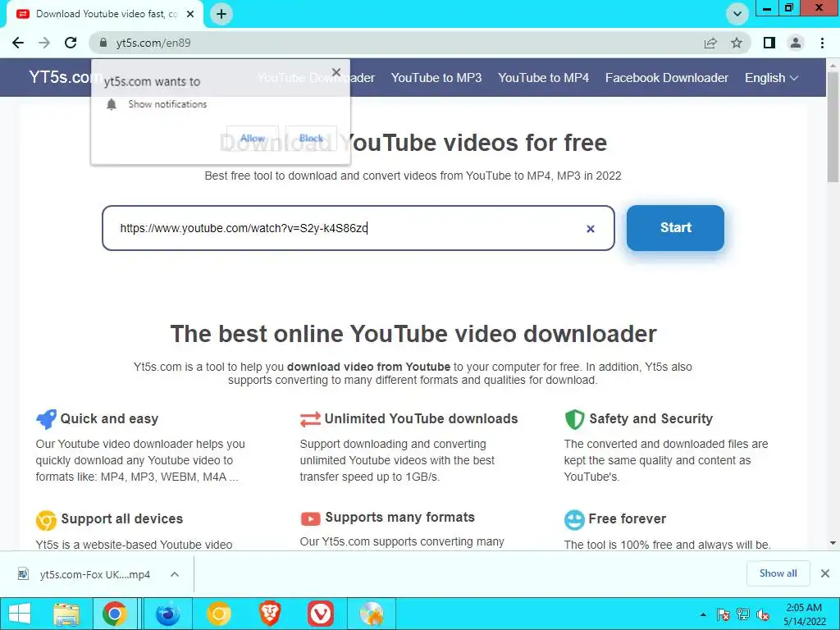
Task: Dismiss the notification permission popup
Action: point(336,72)
